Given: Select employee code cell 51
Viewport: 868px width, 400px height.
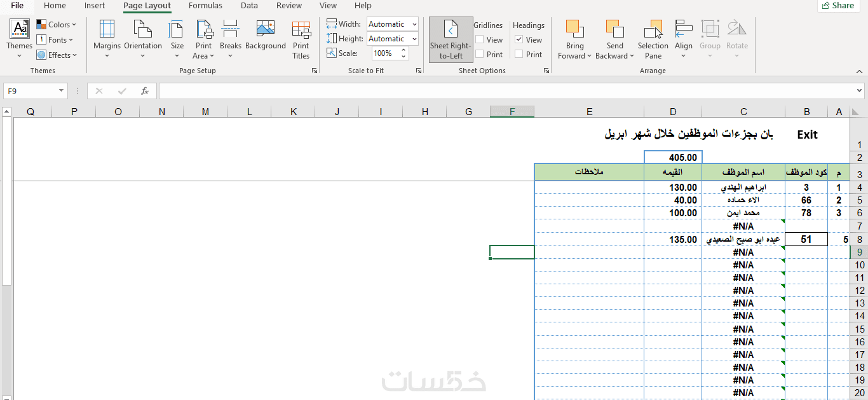Looking at the screenshot, I should pos(806,240).
